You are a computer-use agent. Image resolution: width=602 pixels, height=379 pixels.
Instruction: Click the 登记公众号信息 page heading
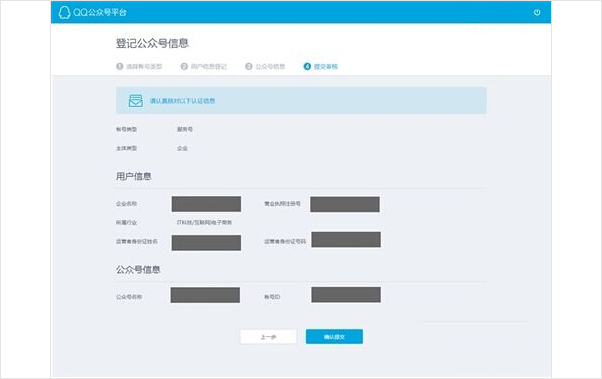pos(152,43)
